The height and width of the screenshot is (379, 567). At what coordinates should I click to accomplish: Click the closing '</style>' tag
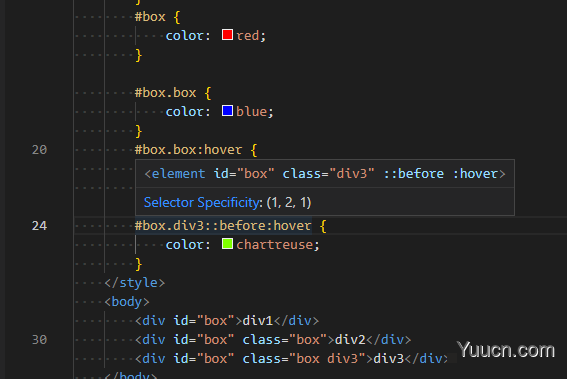coord(135,282)
